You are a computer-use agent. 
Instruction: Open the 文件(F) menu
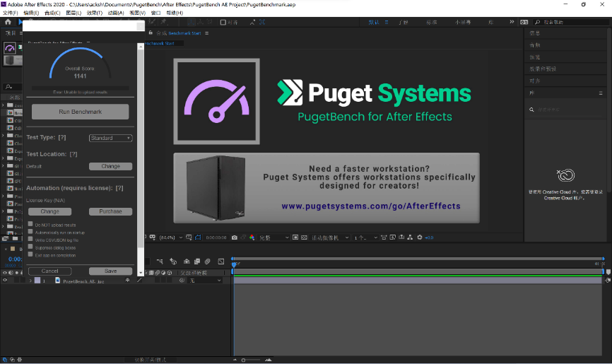11,13
